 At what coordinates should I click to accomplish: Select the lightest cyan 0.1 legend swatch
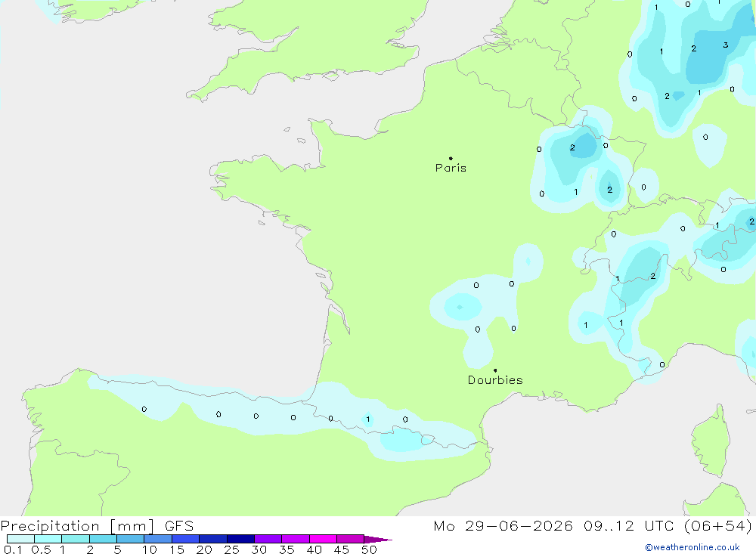pos(20,539)
